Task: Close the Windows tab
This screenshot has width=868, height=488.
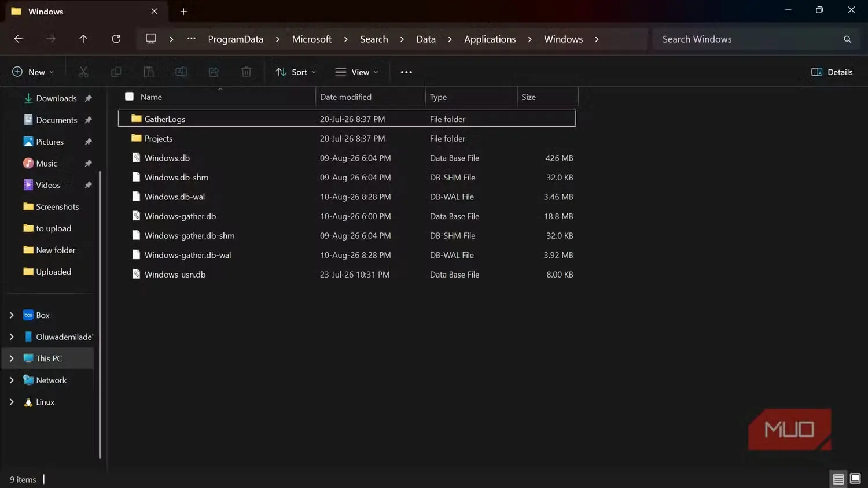Action: tap(154, 12)
